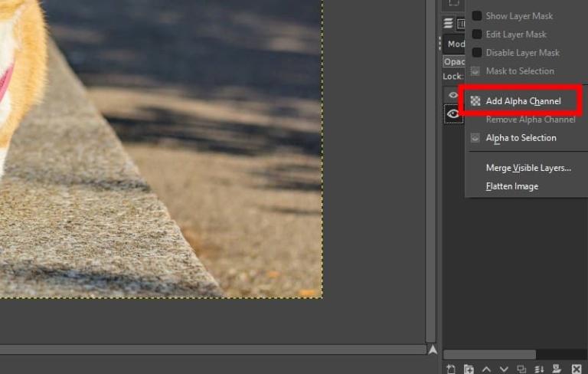
Task: Choose Merge Visible Layers option
Action: click(x=528, y=168)
